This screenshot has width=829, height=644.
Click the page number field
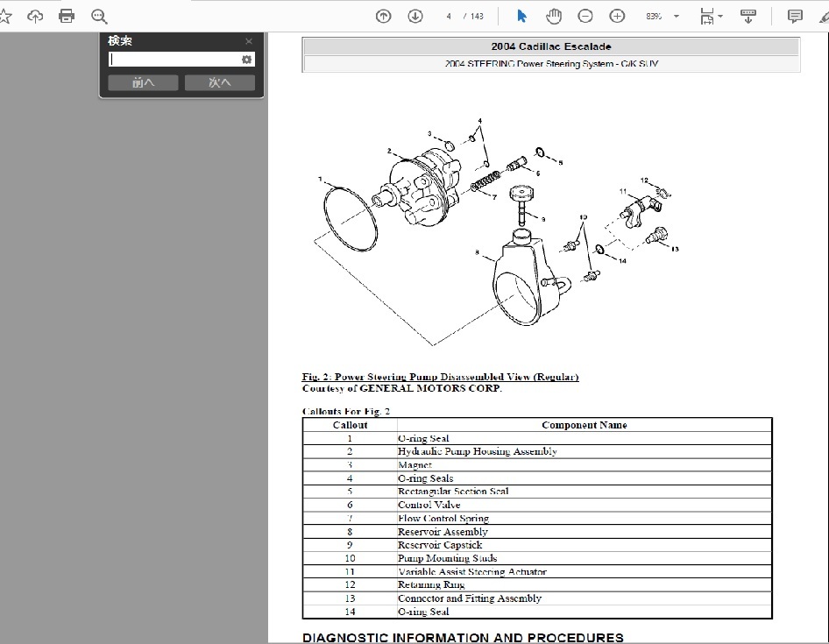point(449,17)
